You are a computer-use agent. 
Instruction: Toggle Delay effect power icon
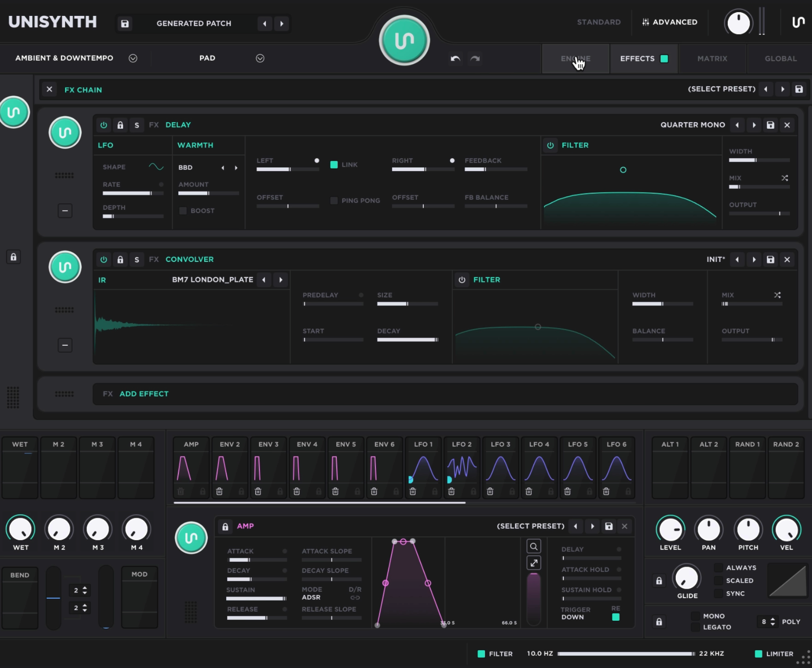coord(103,125)
